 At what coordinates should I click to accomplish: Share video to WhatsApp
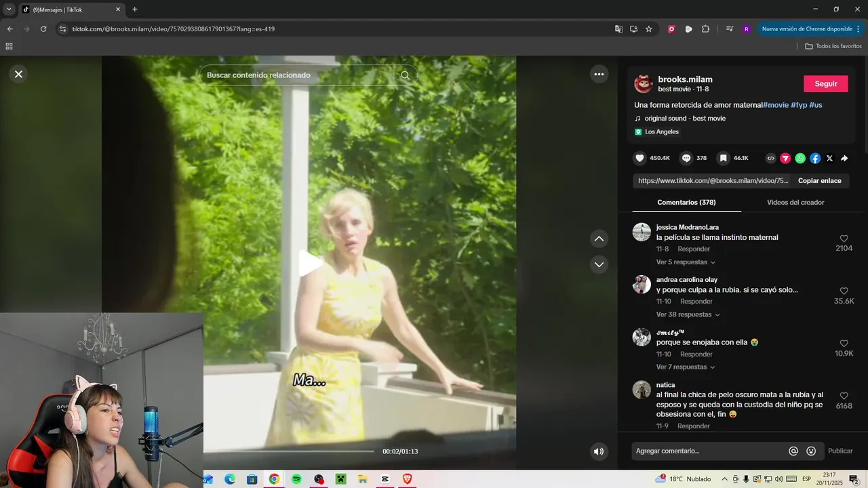(x=800, y=158)
